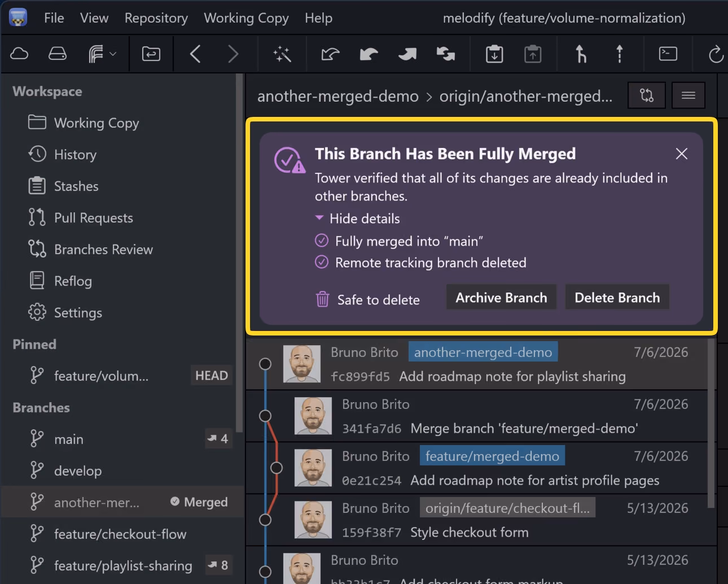Click the Merge toolbar icon

coord(581,54)
